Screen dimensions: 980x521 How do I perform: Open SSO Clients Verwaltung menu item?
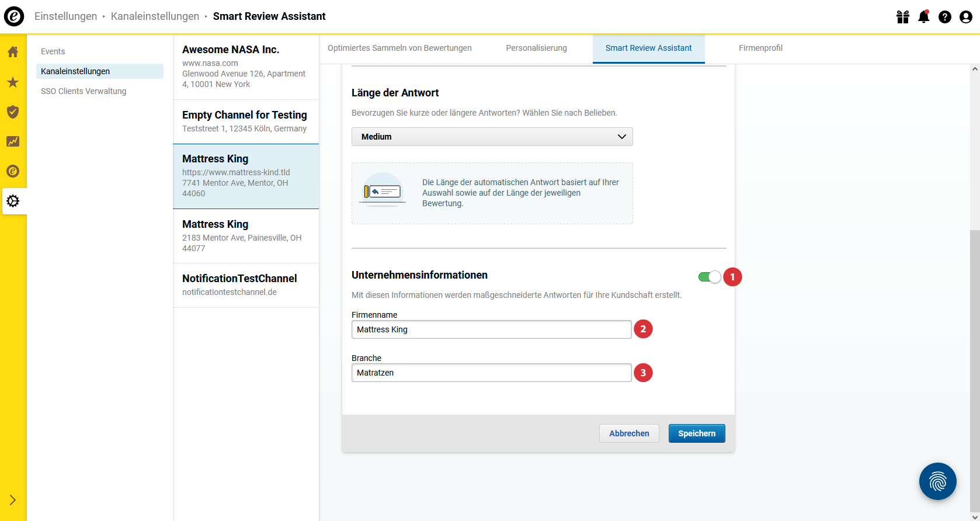pyautogui.click(x=84, y=91)
